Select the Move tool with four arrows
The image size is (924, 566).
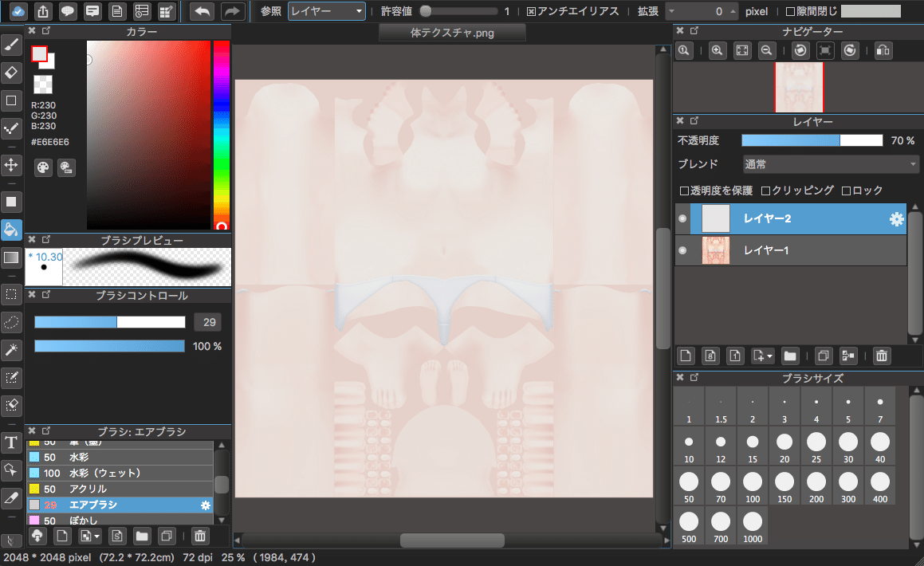[x=11, y=165]
